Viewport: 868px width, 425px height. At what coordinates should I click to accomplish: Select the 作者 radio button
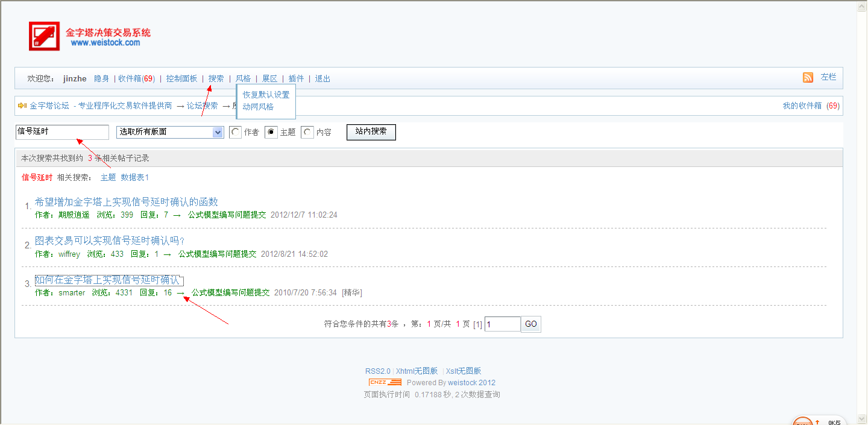point(236,132)
